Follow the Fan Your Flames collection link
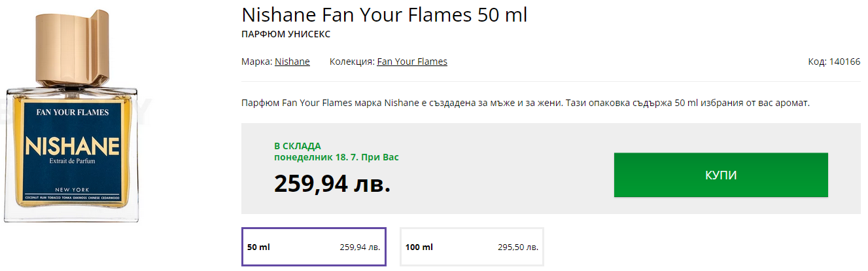The image size is (868, 271). (412, 62)
